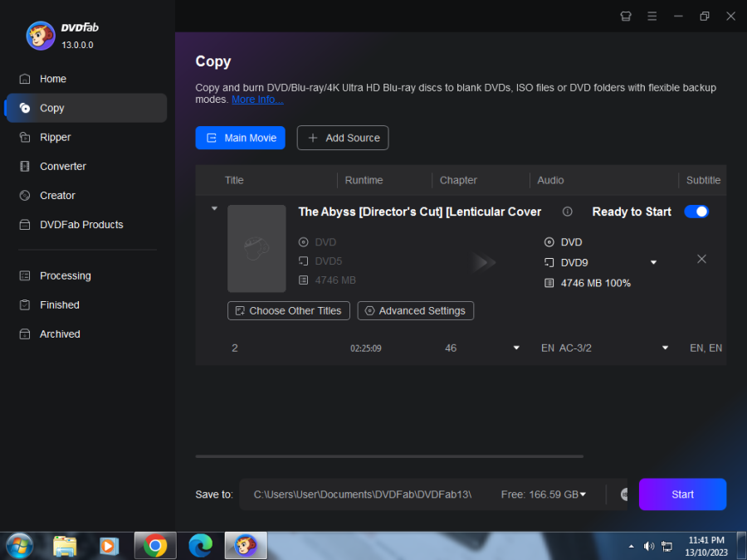
Task: Expand the EN AC-3/2 audio dropdown
Action: point(665,348)
